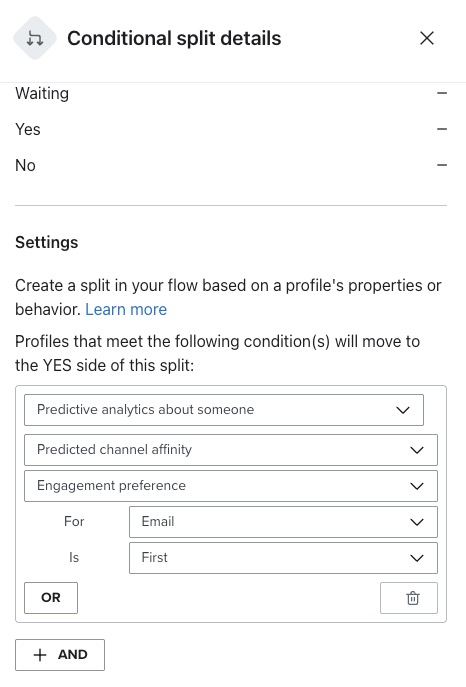Image resolution: width=466 pixels, height=687 pixels.
Task: Click chevron arrow of Email dropdown
Action: [417, 522]
